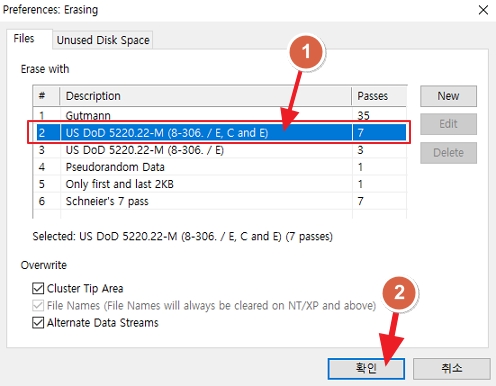Switch to the Unused Disk Space tab

coord(103,40)
